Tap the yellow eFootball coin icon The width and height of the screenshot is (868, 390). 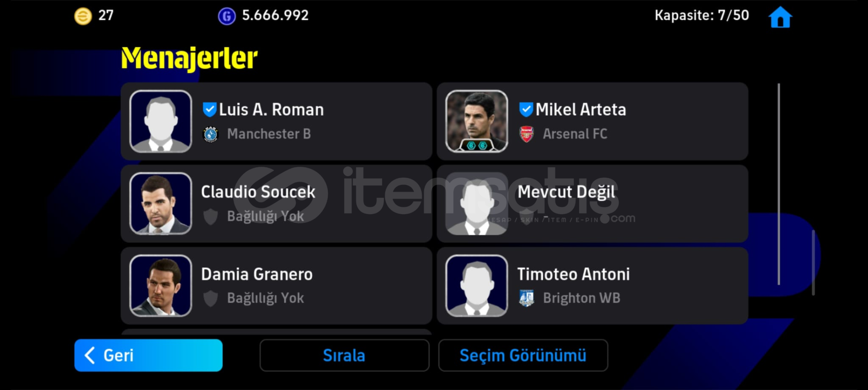[x=83, y=16]
